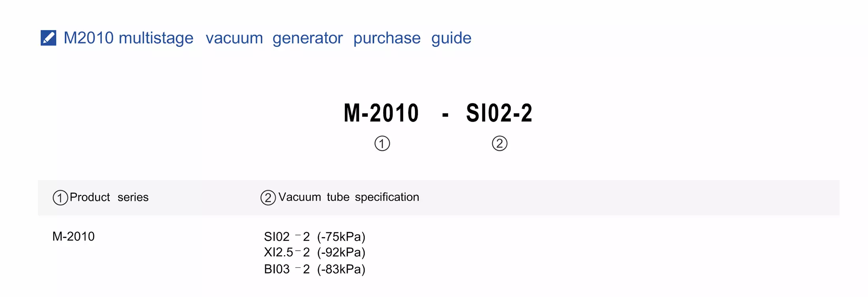Click circled number 1 below bold M-2010
Screen dimensions: 868x297
pyautogui.click(x=382, y=143)
